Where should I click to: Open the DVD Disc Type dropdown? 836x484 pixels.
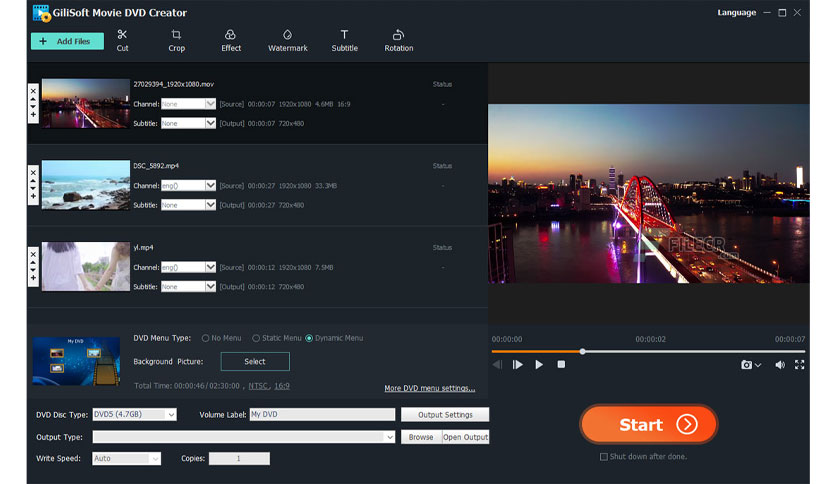(x=134, y=414)
